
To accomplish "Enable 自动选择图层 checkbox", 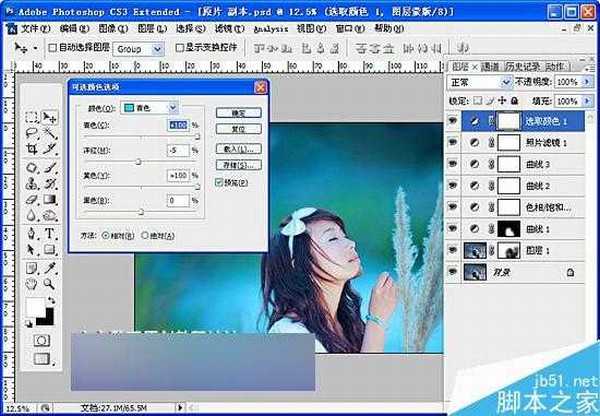I will pos(53,48).
